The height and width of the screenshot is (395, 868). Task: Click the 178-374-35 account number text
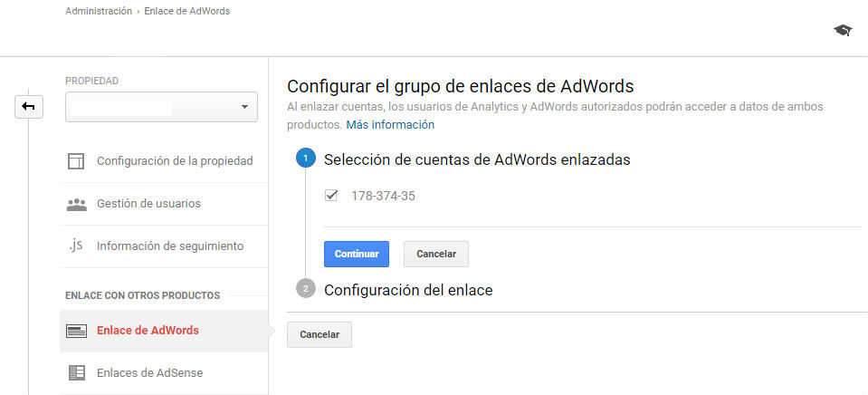[x=383, y=196]
